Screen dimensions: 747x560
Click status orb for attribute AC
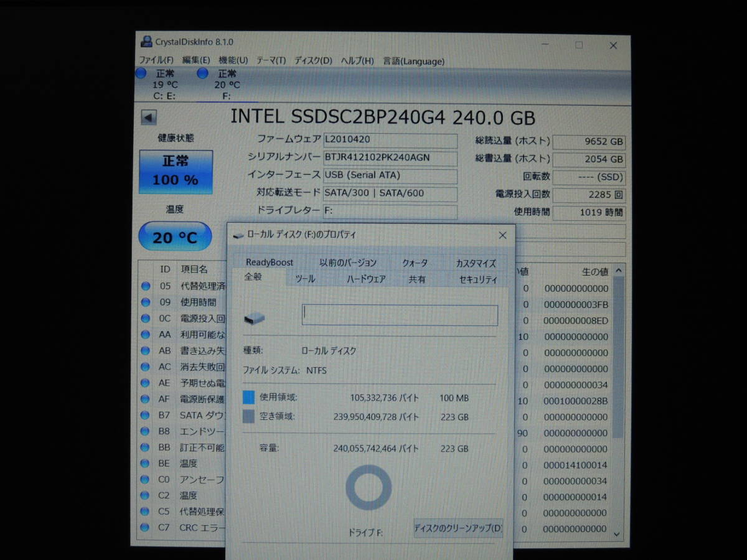coord(146,367)
